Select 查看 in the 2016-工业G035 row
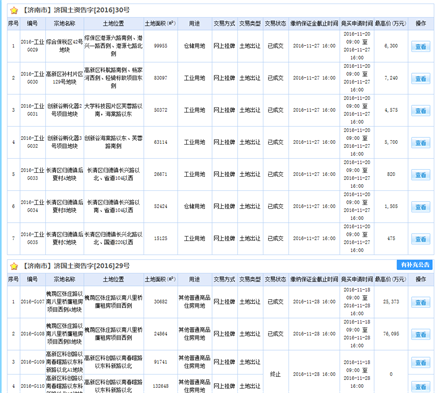Viewport: 440px width, 393px height. tap(420, 239)
